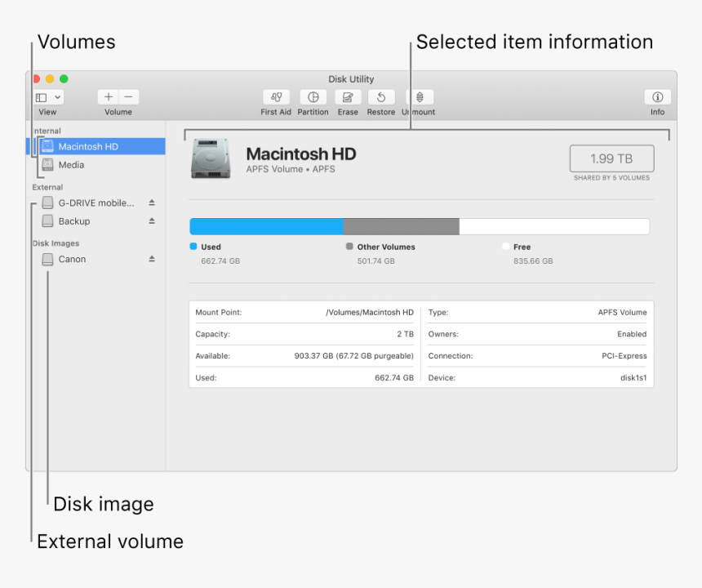Click 'SHARED BY 5 VOLUMES' label
The image size is (702, 588).
611,178
